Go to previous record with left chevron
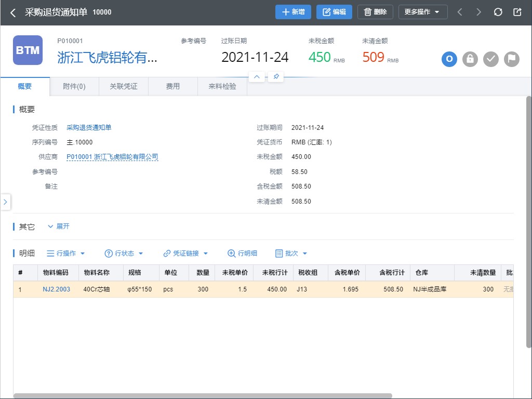Screen dimensions: 532x399 (460, 12)
